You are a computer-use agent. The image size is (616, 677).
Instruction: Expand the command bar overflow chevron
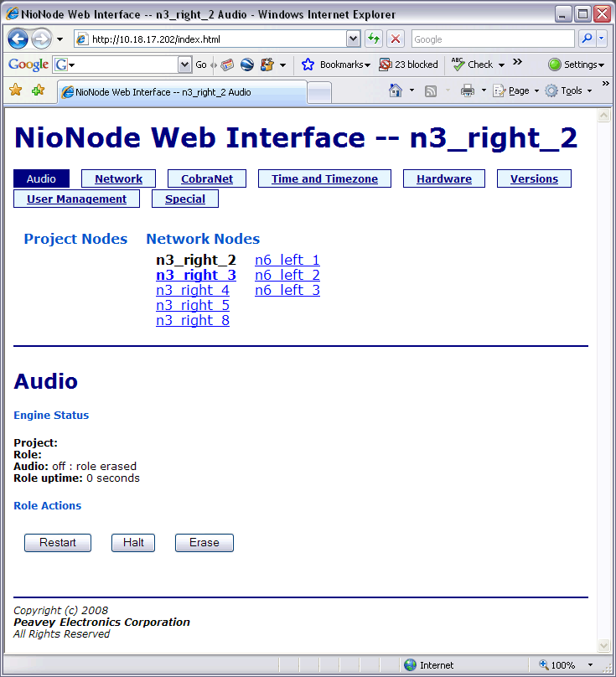coord(606,83)
